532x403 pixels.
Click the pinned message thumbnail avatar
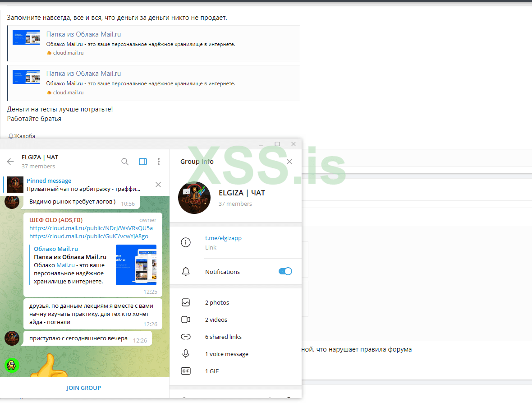[x=15, y=185]
